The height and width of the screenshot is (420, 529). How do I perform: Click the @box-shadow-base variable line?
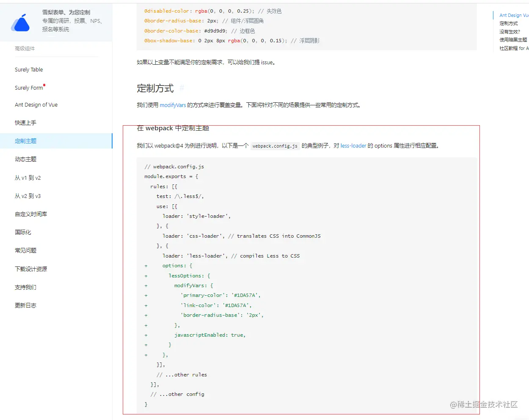(231, 41)
